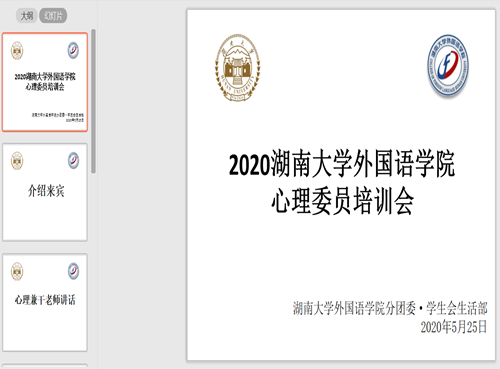Open the 心理兼干老师讲话 slide thumbnail
Image resolution: width=500 pixels, height=369 pixels.
45,302
